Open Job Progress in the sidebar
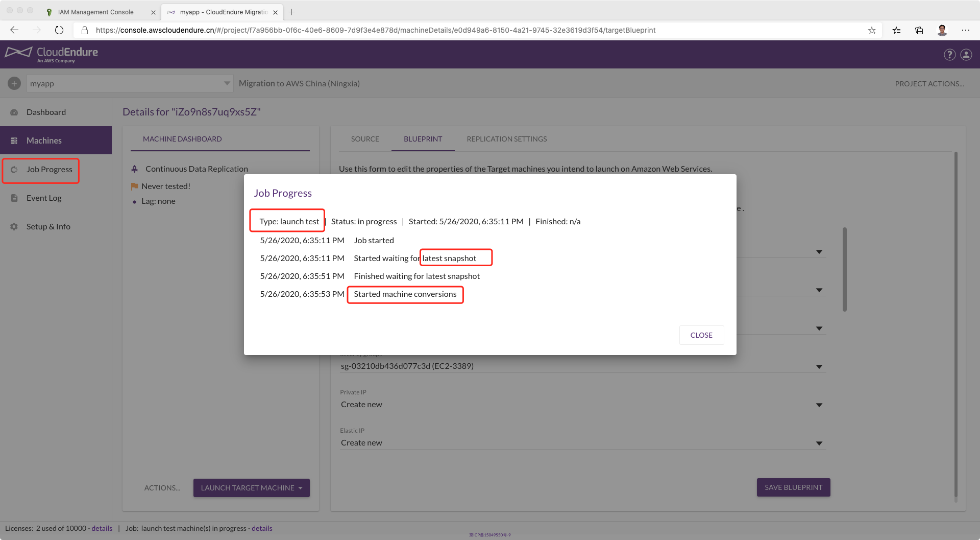The width and height of the screenshot is (980, 540). click(x=49, y=170)
